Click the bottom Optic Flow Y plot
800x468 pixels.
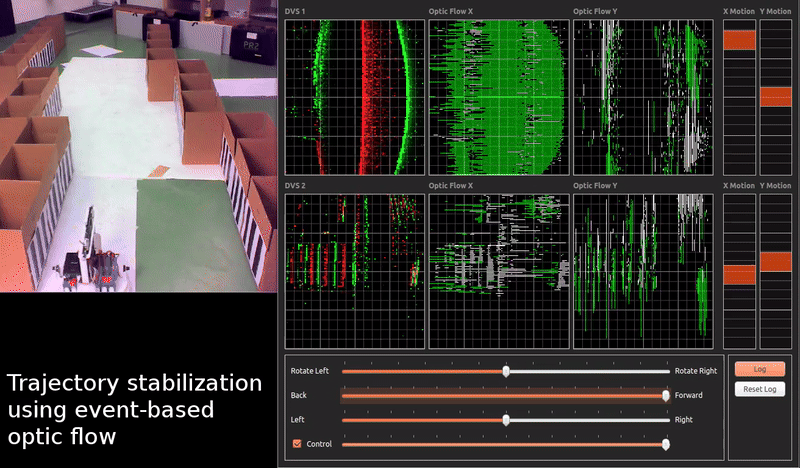coord(641,270)
